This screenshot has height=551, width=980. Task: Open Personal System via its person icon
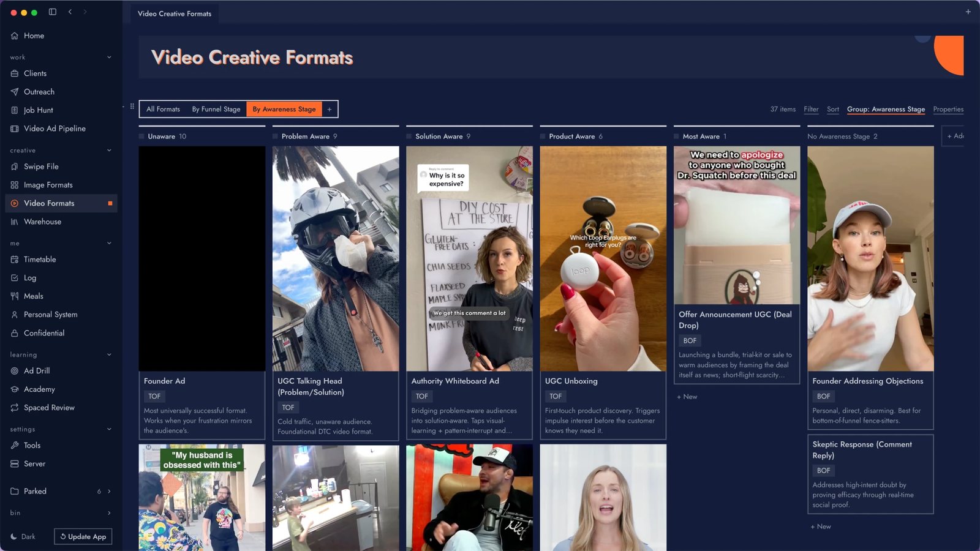click(x=15, y=315)
